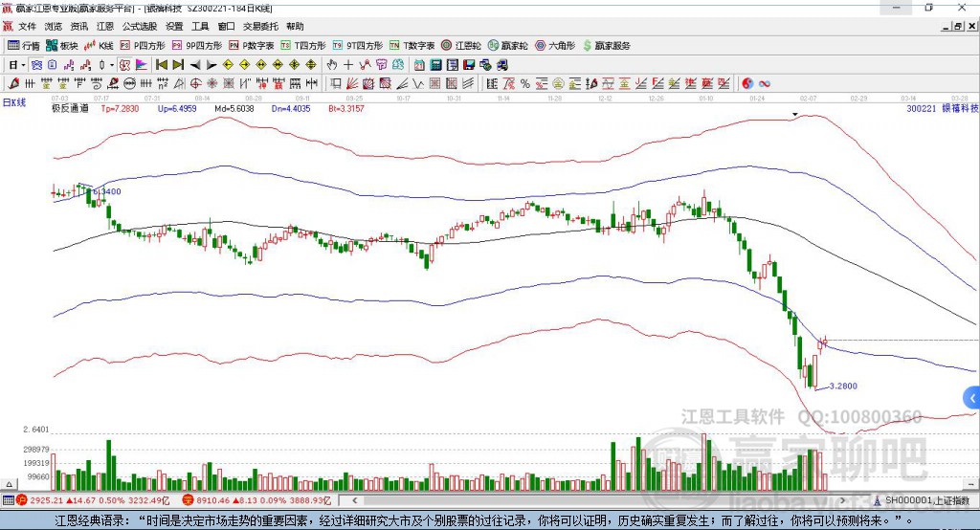The image size is (980, 530).
Task: Expand the candlestick style dropdown arrow
Action: [x=112, y=65]
